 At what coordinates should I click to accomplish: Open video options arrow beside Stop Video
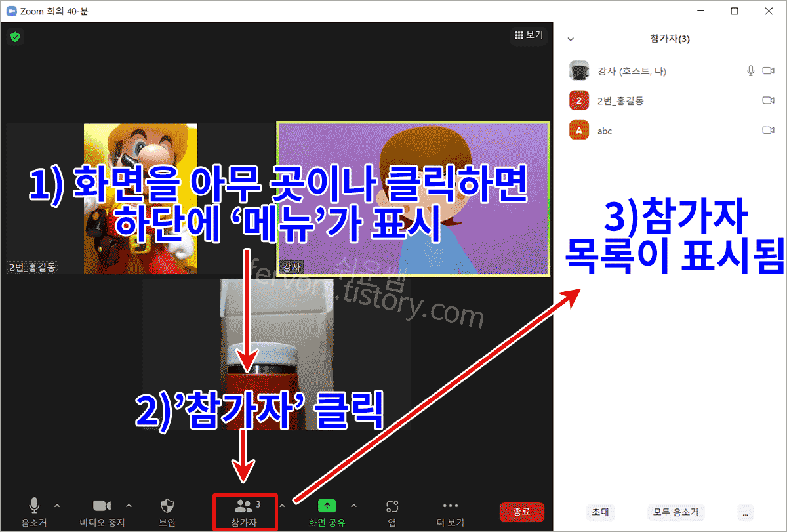tap(129, 506)
